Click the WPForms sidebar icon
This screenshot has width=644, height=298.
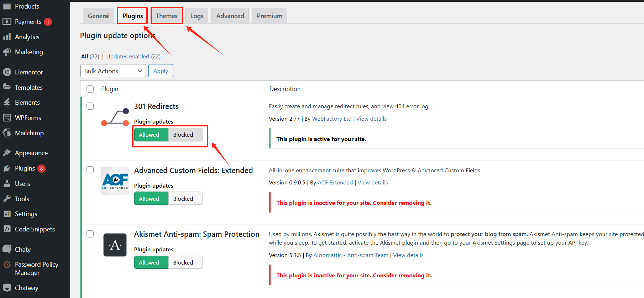7,117
